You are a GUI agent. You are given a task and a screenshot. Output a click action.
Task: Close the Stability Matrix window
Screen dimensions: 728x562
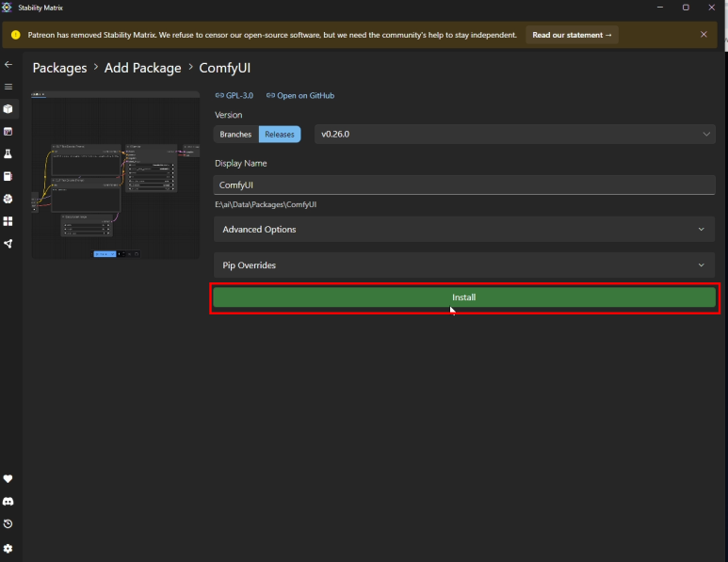click(x=711, y=8)
